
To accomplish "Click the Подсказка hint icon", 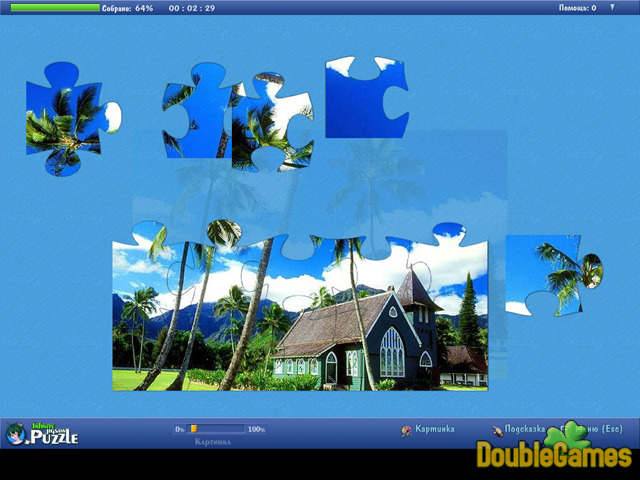I will 497,430.
